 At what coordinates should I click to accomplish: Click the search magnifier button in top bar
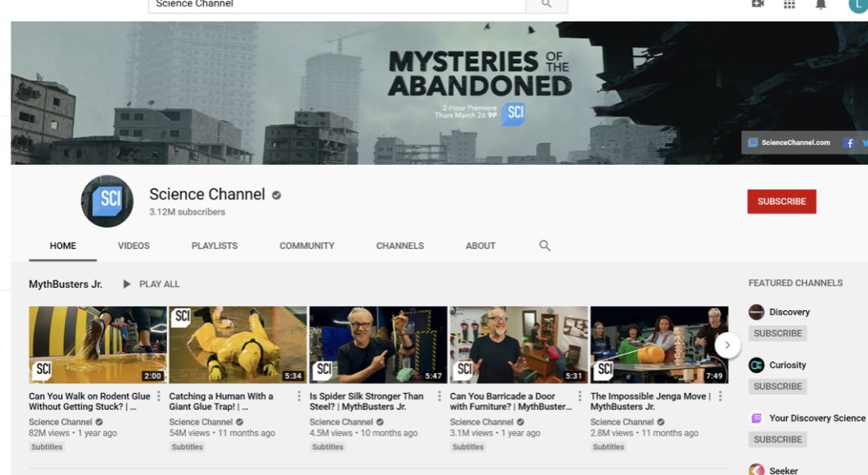pos(547,5)
